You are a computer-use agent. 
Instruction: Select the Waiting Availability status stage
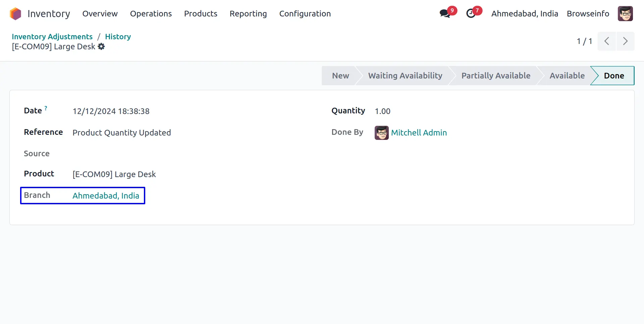point(405,76)
